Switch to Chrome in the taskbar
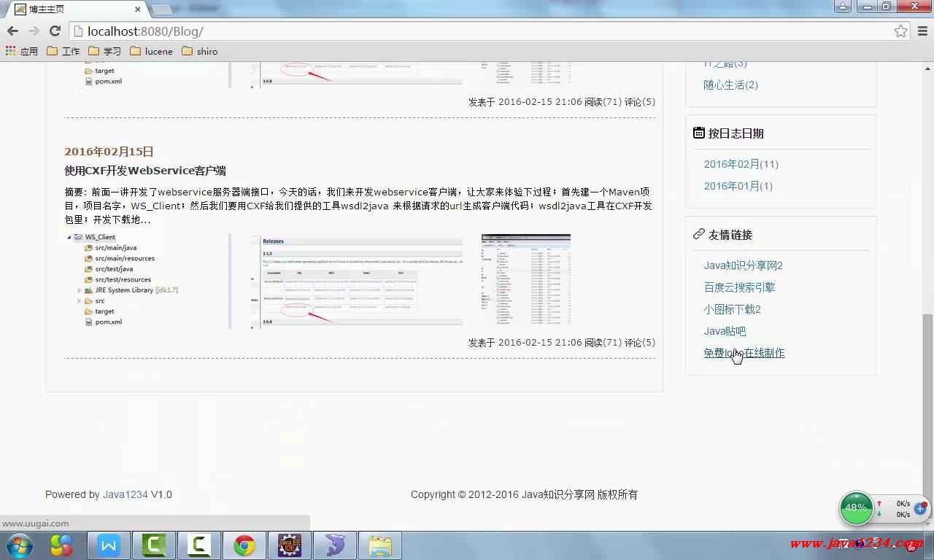This screenshot has width=934, height=560. pyautogui.click(x=244, y=545)
